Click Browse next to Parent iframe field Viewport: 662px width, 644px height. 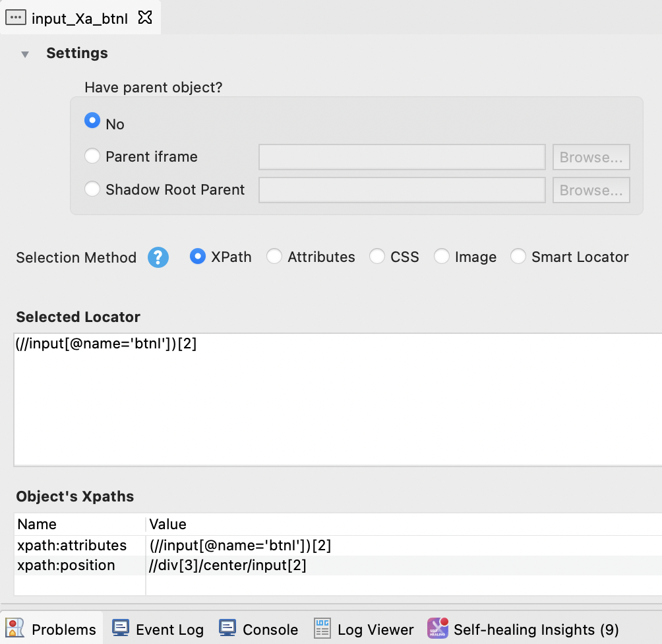point(591,157)
